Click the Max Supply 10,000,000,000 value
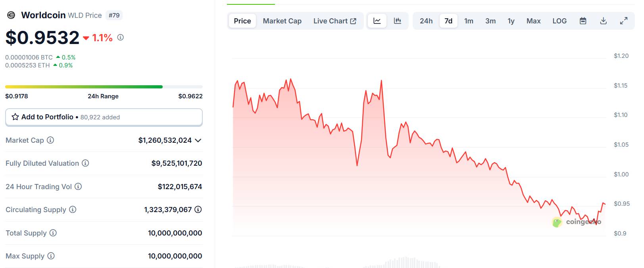644x268 pixels. (175, 256)
